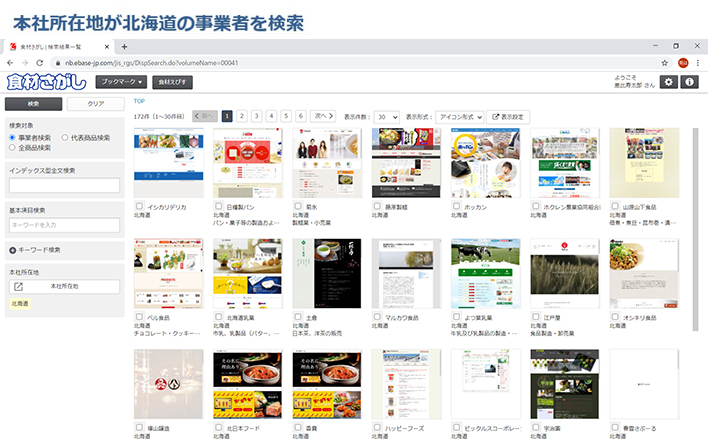Viewport: 708px width, 448px height.
Task: Click the TOP breadcrumb link
Action: (139, 101)
